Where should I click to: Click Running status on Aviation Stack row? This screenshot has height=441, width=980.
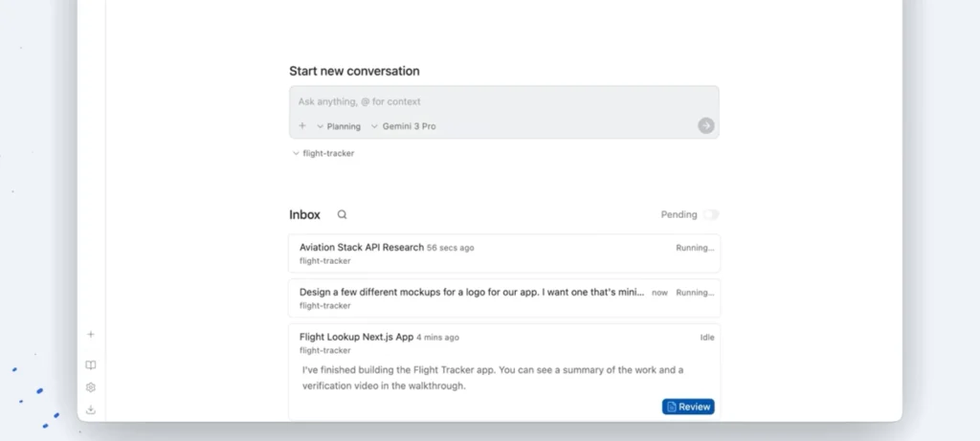click(x=695, y=248)
